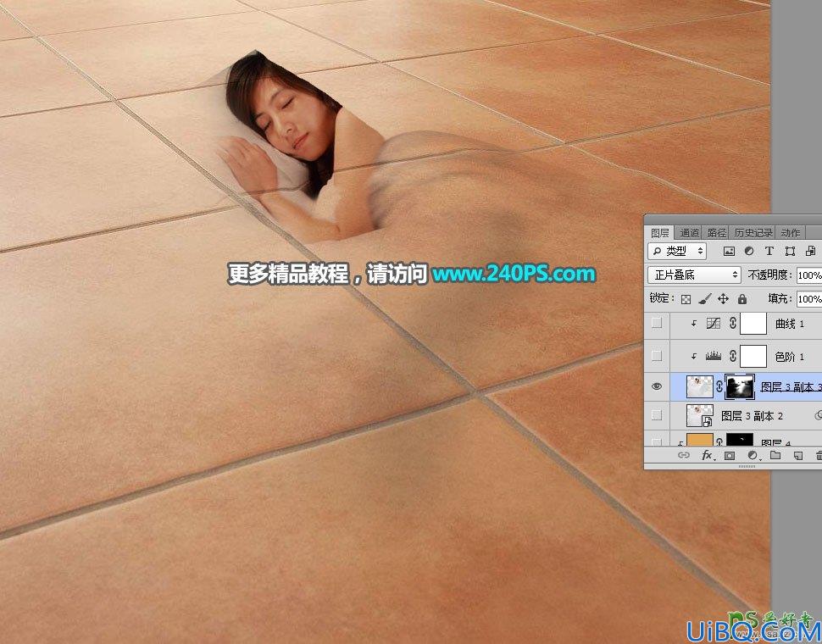The width and height of the screenshot is (822, 644).
Task: Click the link layers icon
Action: click(x=684, y=455)
